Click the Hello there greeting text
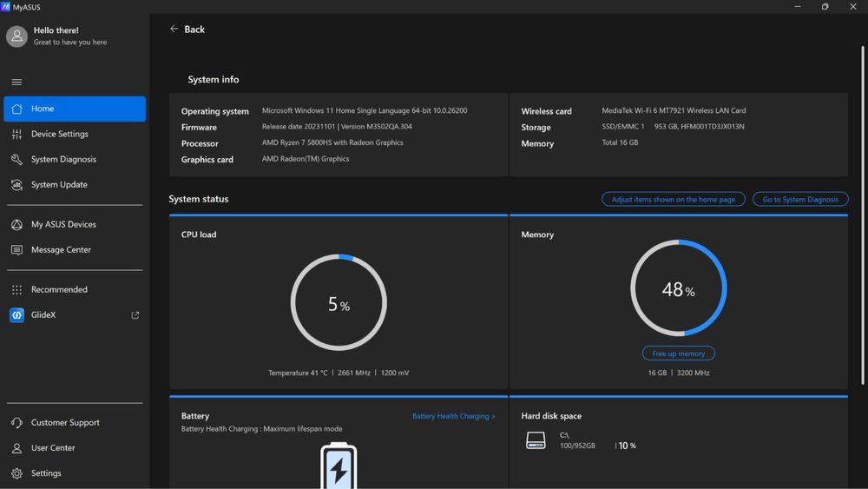The height and width of the screenshot is (489, 868). pyautogui.click(x=56, y=30)
